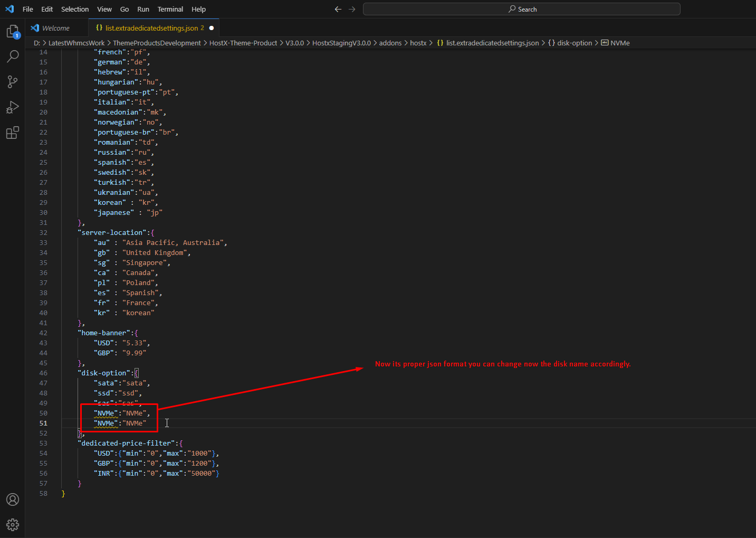
Task: Click the top Search command box
Action: pyautogui.click(x=521, y=9)
